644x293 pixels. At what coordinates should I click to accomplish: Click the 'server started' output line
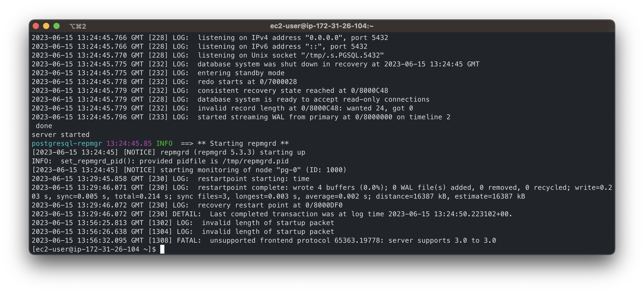61,135
